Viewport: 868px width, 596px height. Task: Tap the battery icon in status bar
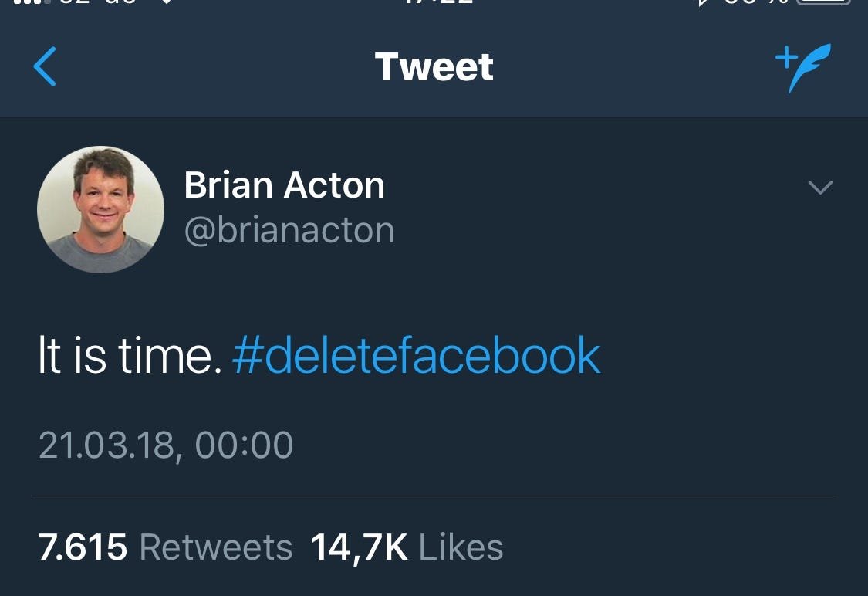[x=823, y=4]
